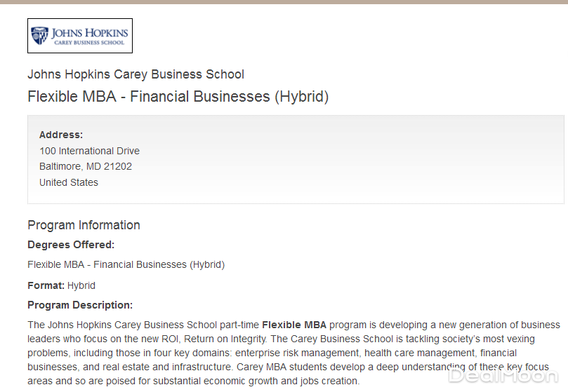
Task: Click the United States text in address
Action: [x=69, y=182]
